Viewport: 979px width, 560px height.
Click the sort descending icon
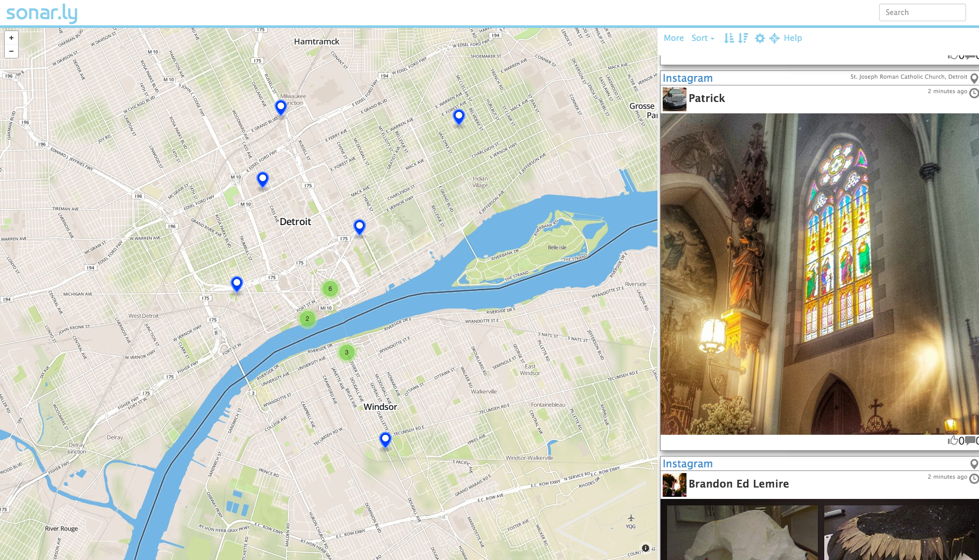(743, 38)
